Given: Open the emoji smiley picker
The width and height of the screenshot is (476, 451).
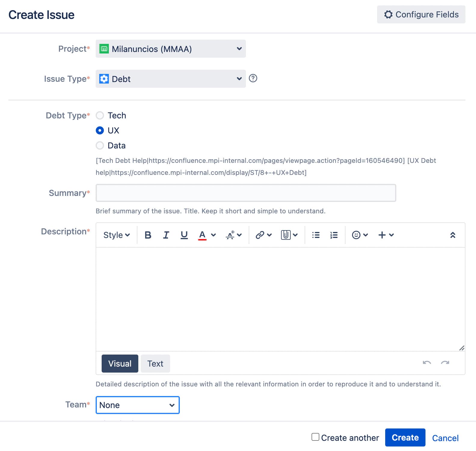Looking at the screenshot, I should pos(360,235).
